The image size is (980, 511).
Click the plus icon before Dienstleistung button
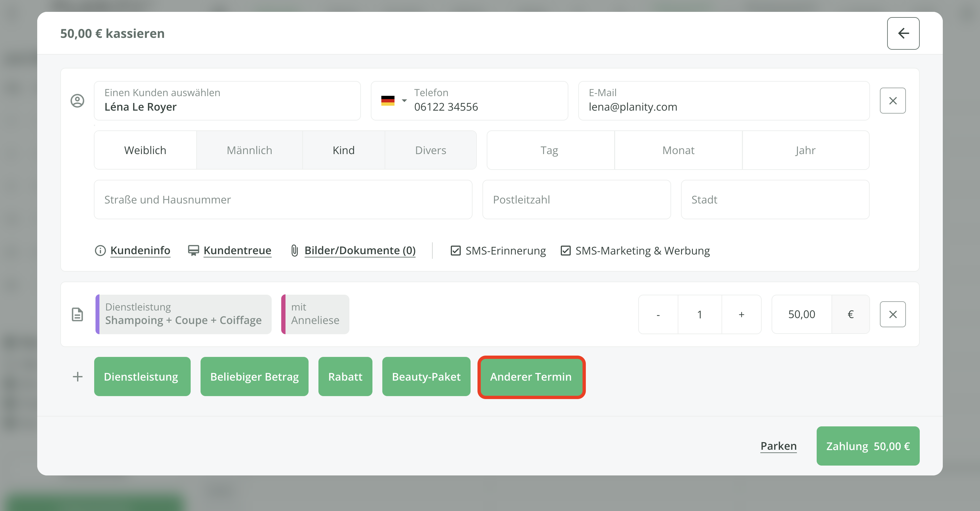(78, 377)
